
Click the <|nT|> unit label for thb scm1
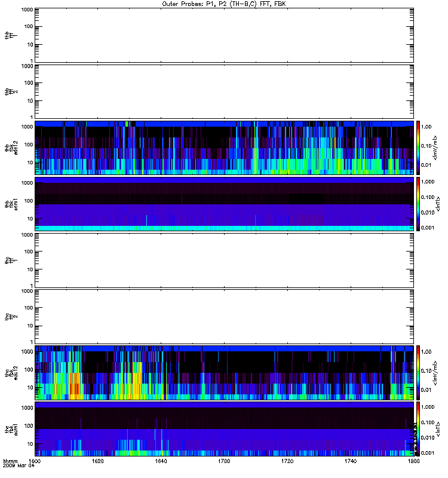tap(438, 204)
